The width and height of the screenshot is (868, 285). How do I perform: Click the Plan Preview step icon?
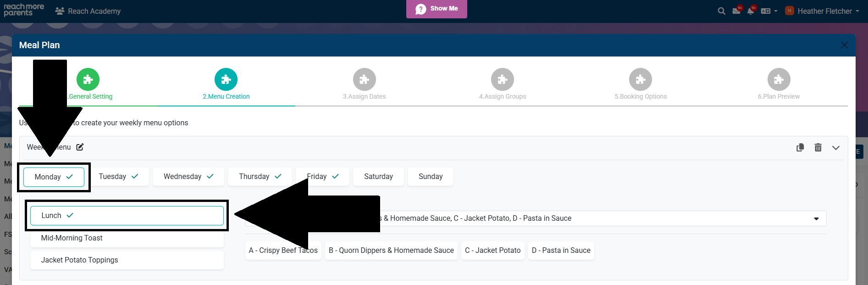tap(779, 80)
